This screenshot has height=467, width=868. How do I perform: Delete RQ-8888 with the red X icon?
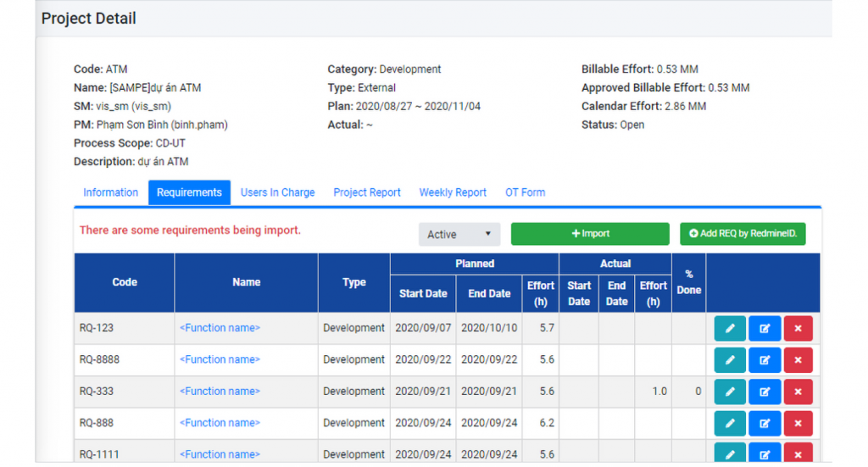(x=798, y=359)
